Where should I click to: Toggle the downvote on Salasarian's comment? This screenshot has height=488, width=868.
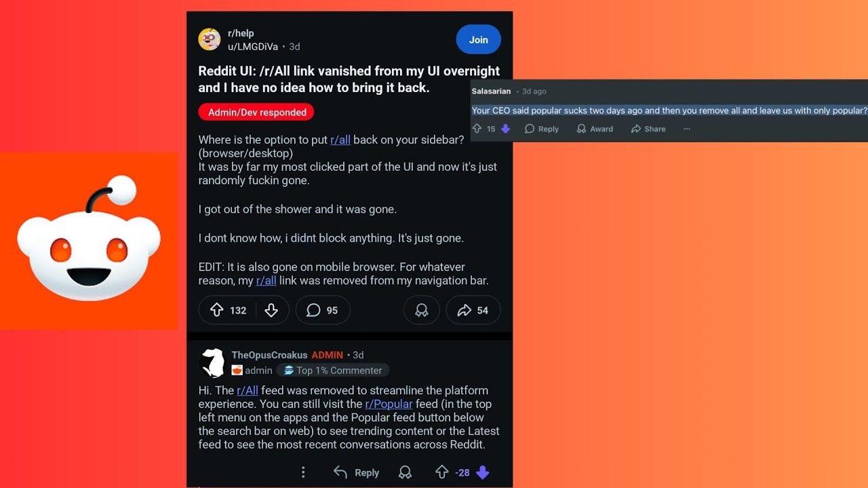(505, 129)
